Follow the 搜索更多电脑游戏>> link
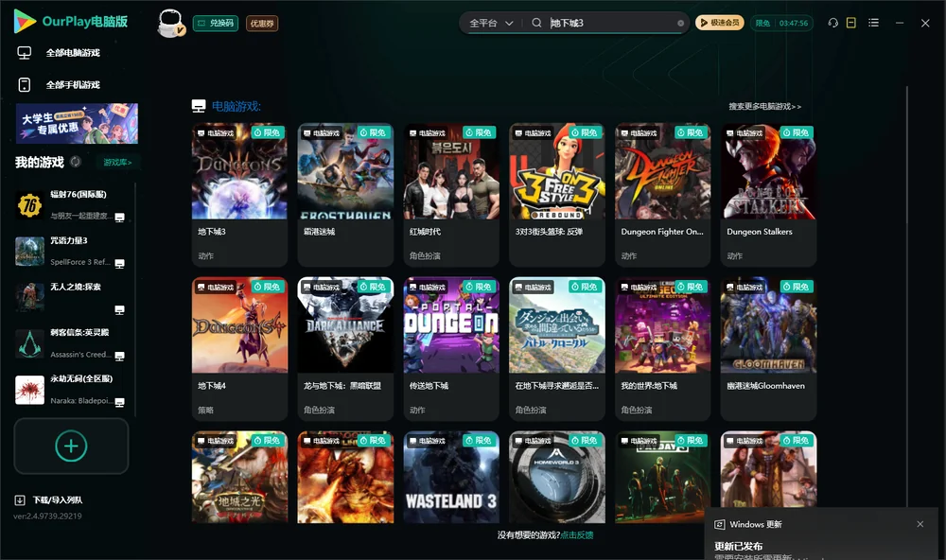Screen dimensions: 946x560 click(x=765, y=106)
